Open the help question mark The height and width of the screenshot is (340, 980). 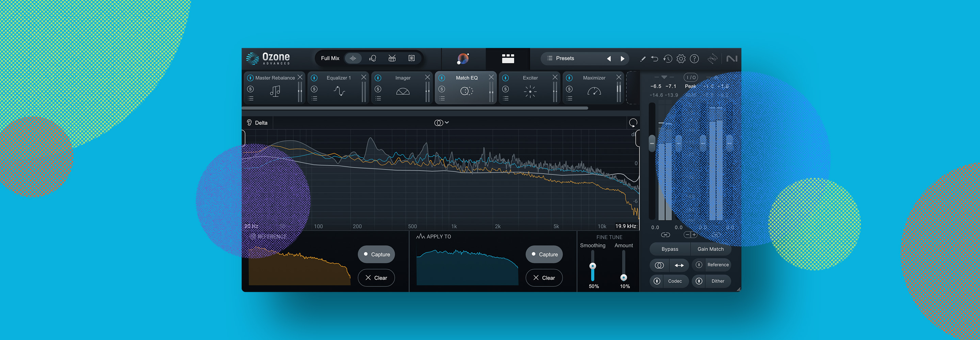pyautogui.click(x=694, y=58)
